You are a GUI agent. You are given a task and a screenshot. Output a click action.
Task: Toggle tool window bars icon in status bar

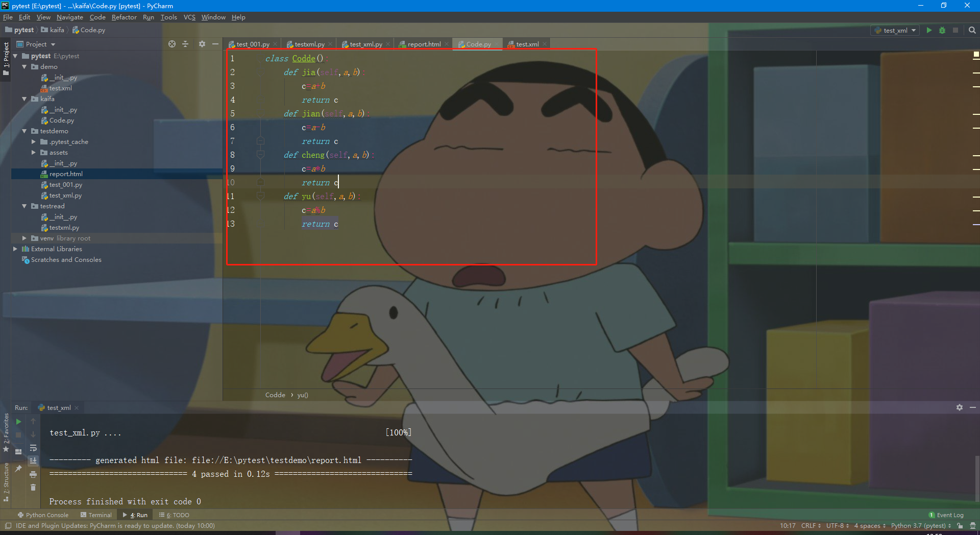click(8, 526)
